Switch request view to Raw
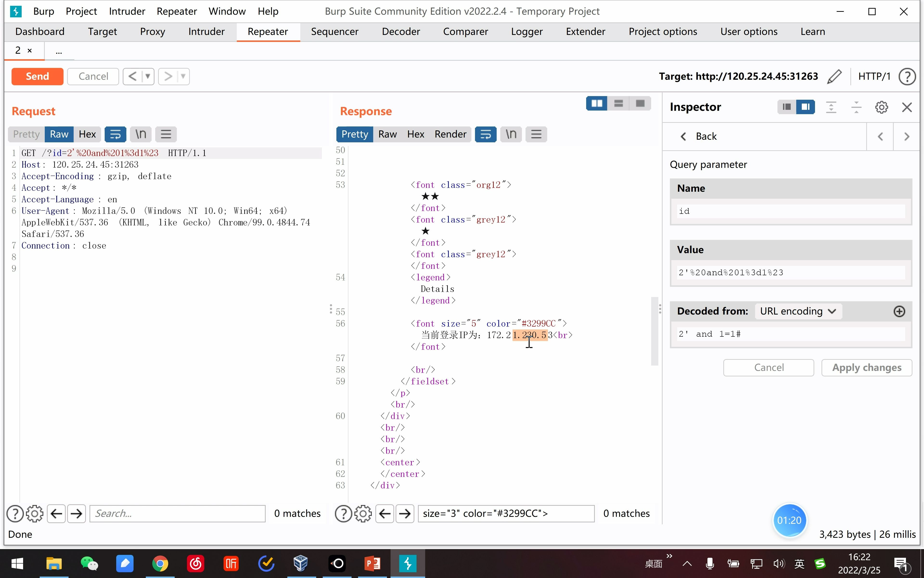Screen dimensions: 924x578 (59, 134)
